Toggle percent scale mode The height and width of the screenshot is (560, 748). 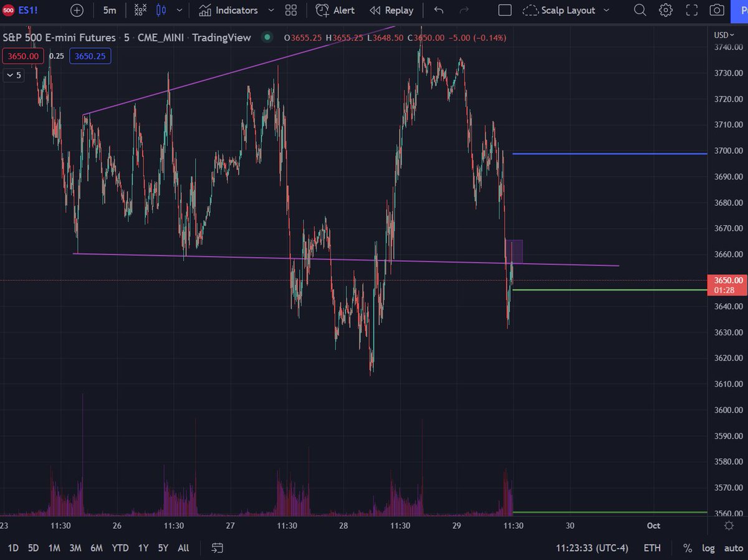(x=688, y=548)
